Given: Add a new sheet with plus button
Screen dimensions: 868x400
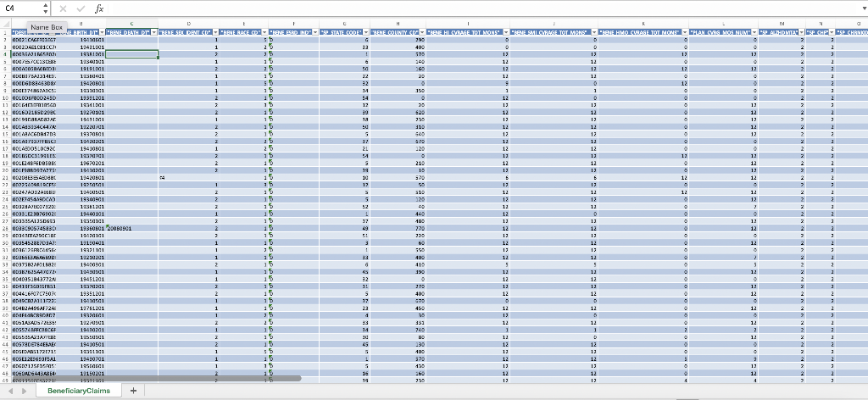Looking at the screenshot, I should click(133, 390).
